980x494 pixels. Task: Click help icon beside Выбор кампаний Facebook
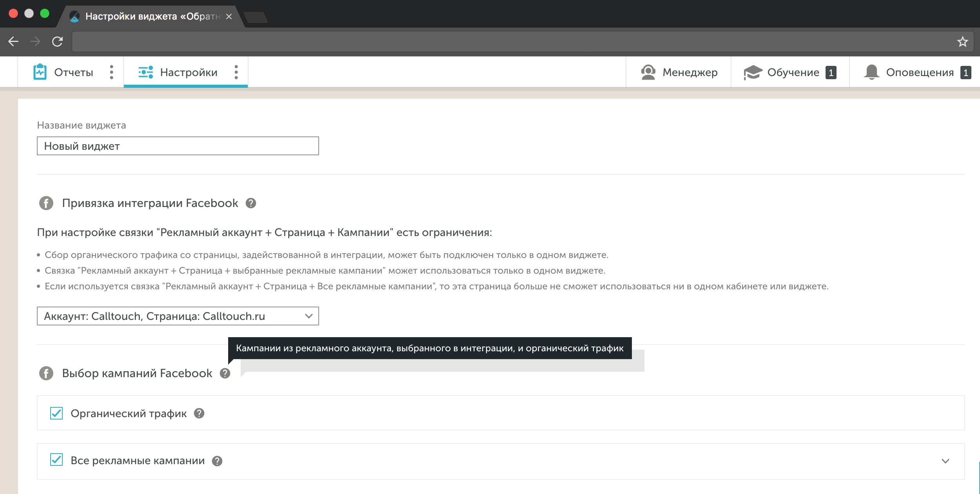(225, 373)
